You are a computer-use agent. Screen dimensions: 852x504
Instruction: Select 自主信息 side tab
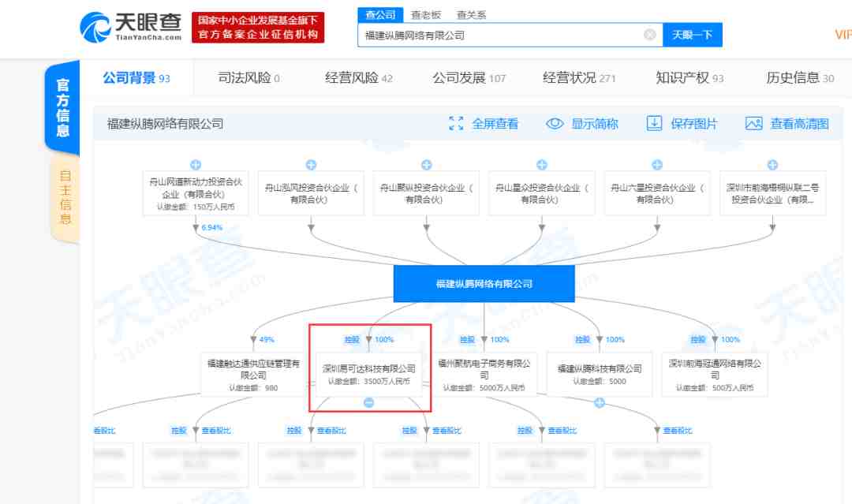pyautogui.click(x=65, y=197)
